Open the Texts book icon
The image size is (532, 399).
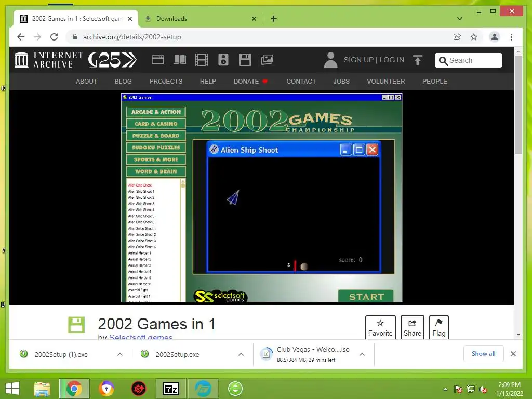[x=179, y=60]
